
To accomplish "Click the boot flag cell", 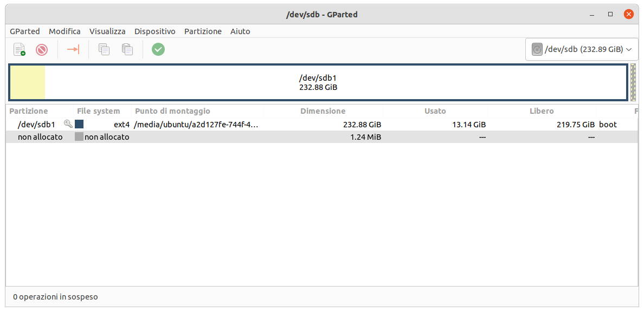I will coord(608,125).
